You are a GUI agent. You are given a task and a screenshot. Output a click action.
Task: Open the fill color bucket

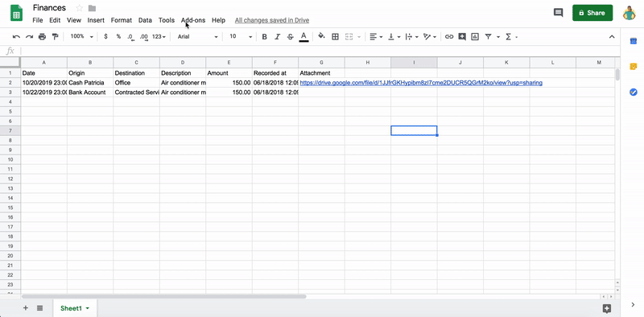321,36
